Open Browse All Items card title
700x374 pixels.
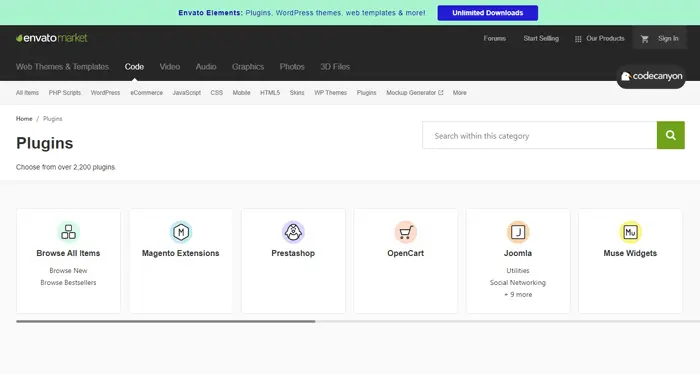(x=68, y=253)
